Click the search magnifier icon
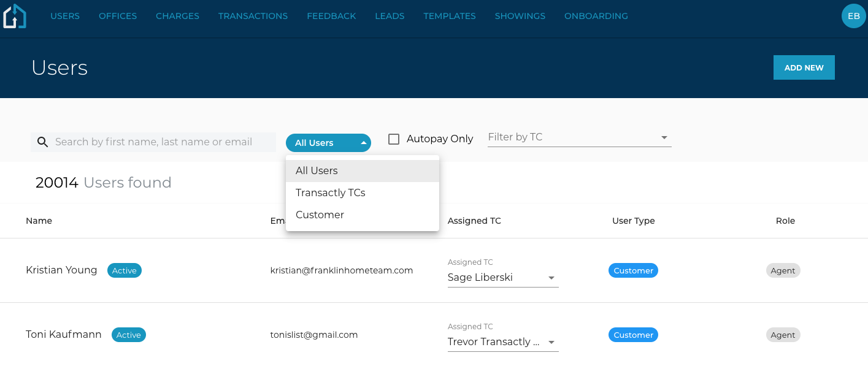This screenshot has height=366, width=868. (42, 142)
